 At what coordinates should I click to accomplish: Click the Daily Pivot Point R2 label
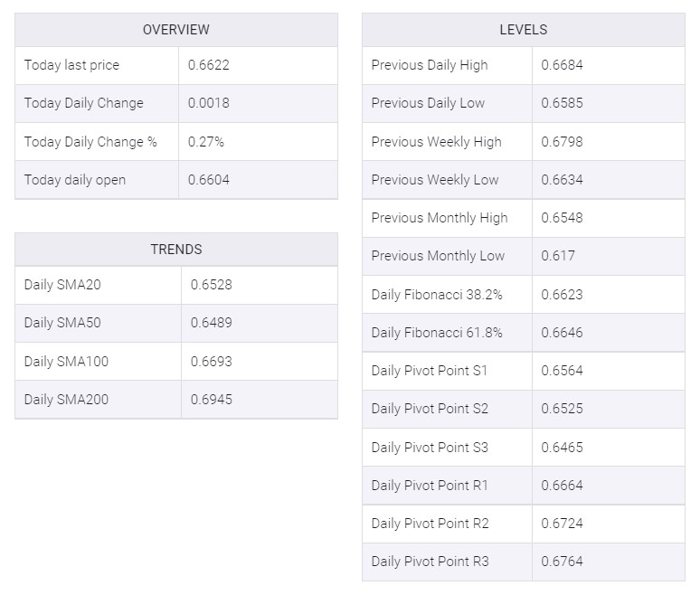[430, 524]
